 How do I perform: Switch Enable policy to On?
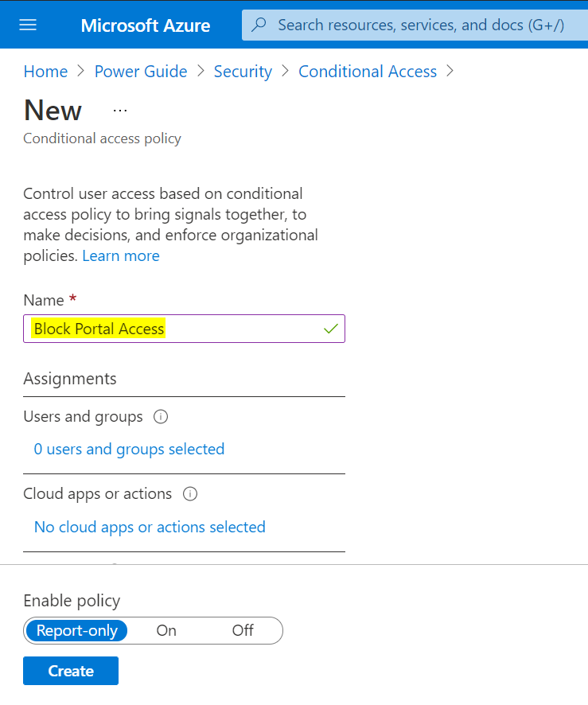click(x=166, y=631)
